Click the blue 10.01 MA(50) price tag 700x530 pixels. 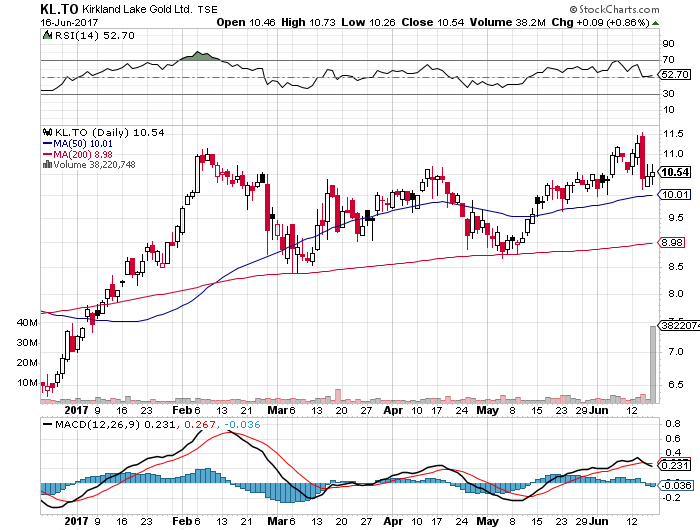point(675,195)
